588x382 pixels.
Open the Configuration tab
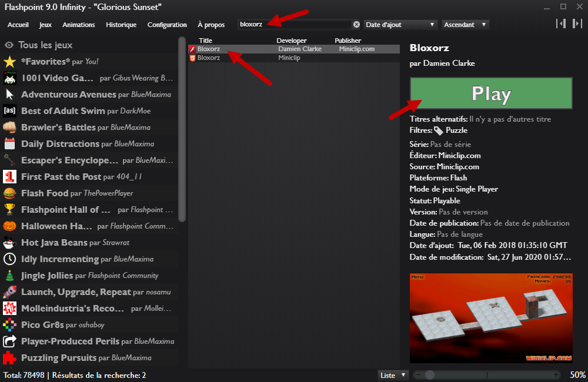coord(167,25)
